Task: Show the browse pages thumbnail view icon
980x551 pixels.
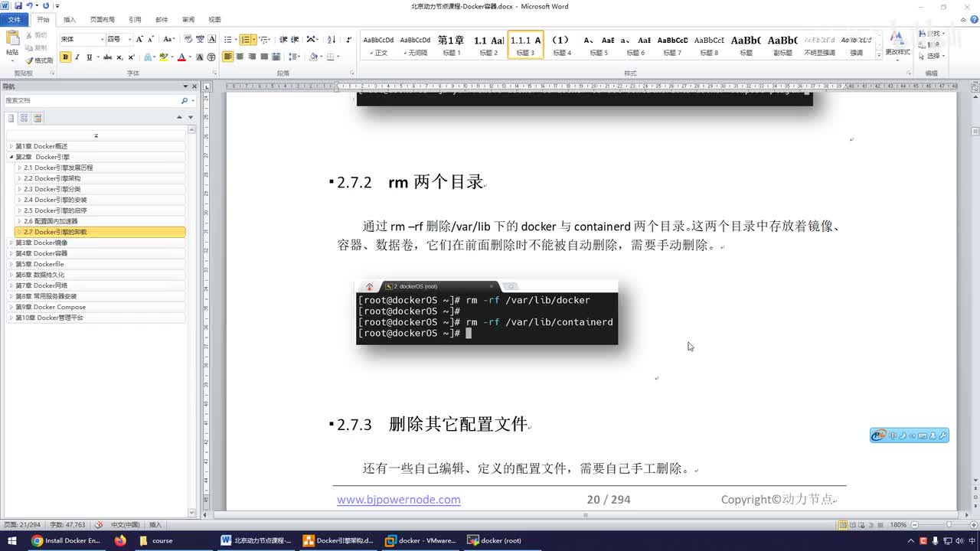Action: coord(24,118)
